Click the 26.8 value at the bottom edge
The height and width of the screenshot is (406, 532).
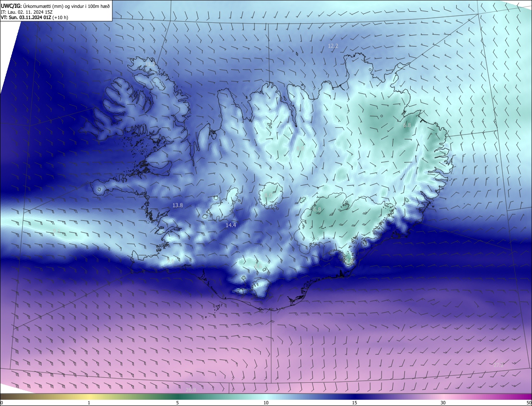tap(191, 390)
